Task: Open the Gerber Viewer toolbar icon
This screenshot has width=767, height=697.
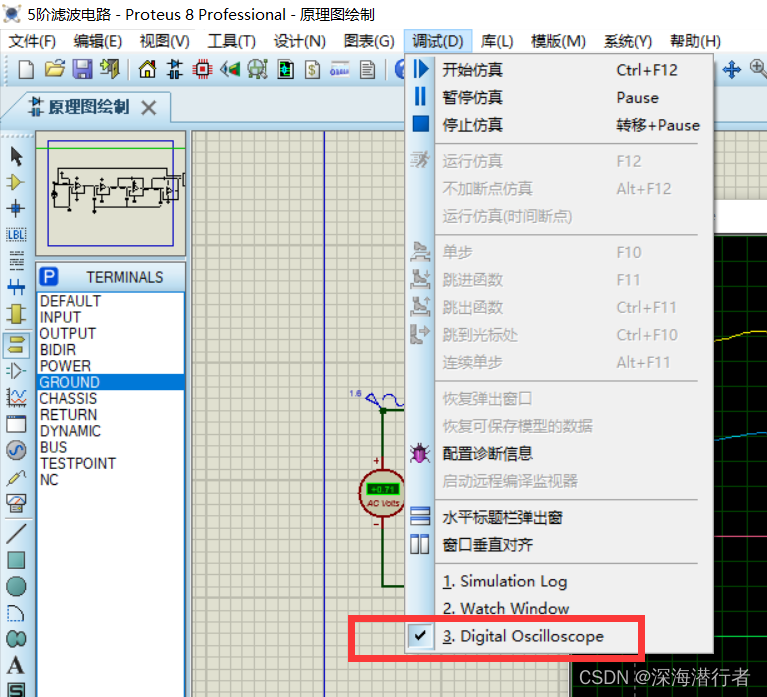Action: click(257, 69)
